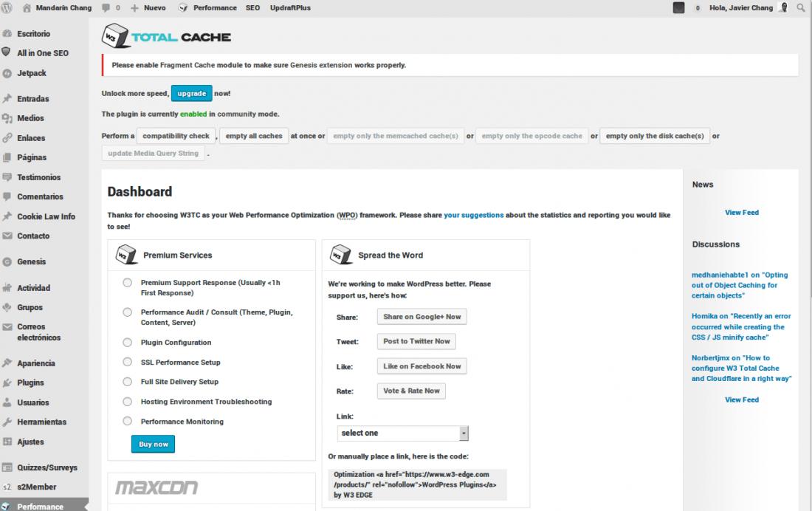
Task: Click the user avatar next to Javier Chang
Action: 785,8
